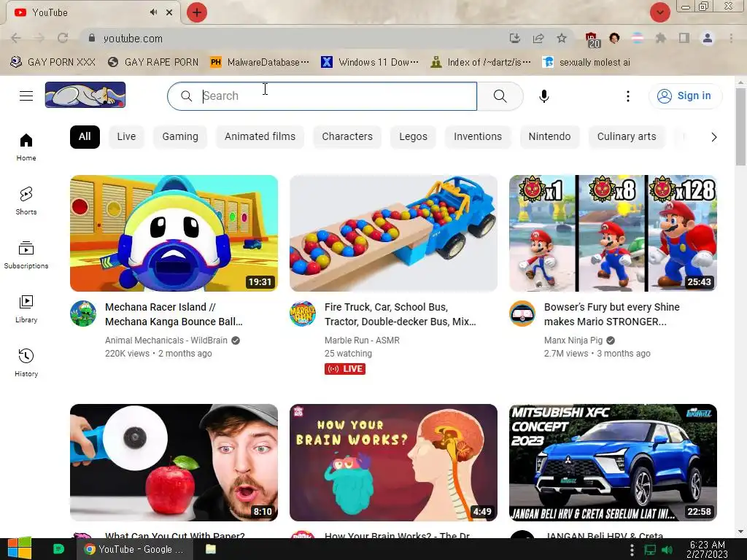Open the Manx Ninja Pig channel avatar
Screen dimensions: 747x560
pos(522,314)
